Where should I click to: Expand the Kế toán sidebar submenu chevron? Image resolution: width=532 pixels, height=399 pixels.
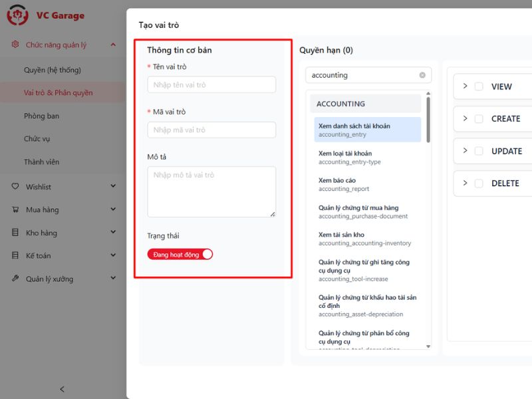tap(113, 255)
